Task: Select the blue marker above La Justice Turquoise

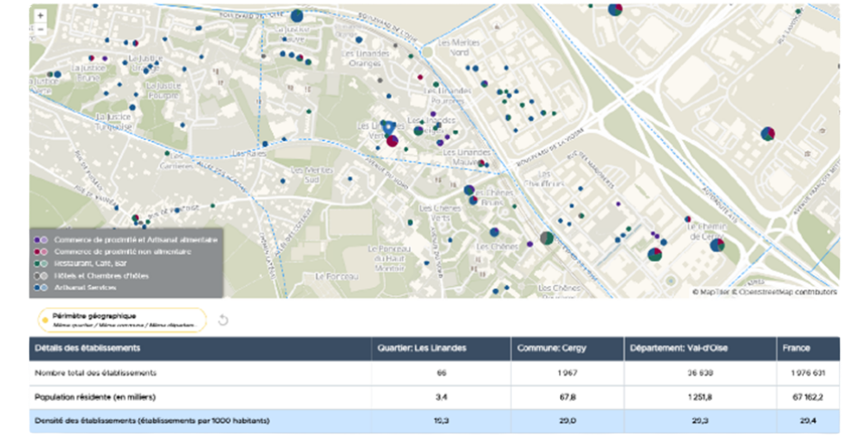Action: (132, 107)
